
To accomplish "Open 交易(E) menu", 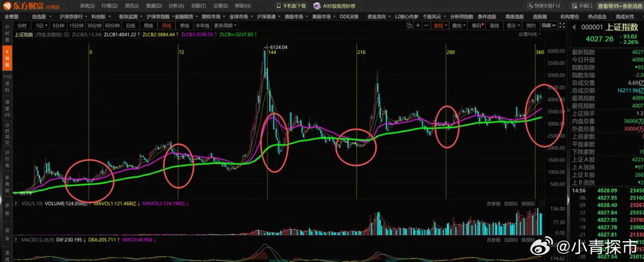I will pos(221,6).
